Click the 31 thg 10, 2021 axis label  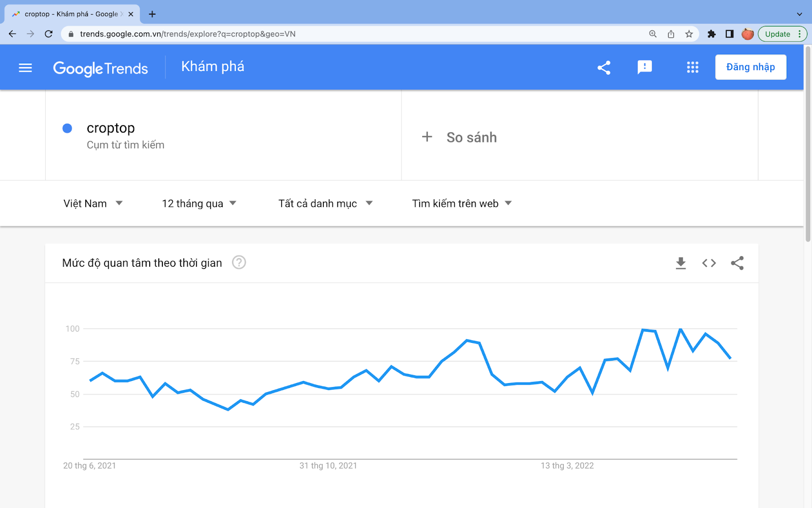point(328,466)
